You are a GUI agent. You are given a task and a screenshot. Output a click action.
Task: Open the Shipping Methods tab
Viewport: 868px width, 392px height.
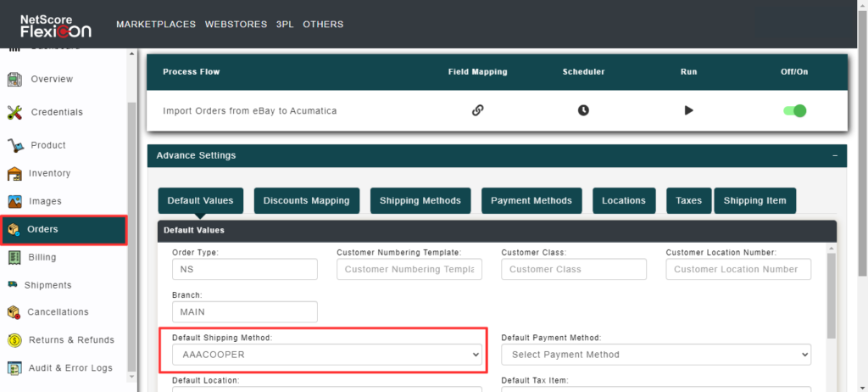420,201
